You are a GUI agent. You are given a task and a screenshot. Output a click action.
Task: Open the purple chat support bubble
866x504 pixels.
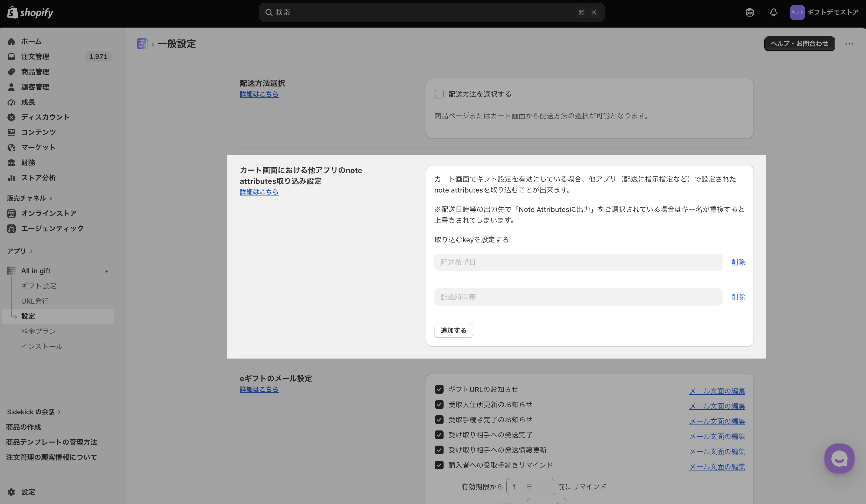click(839, 458)
